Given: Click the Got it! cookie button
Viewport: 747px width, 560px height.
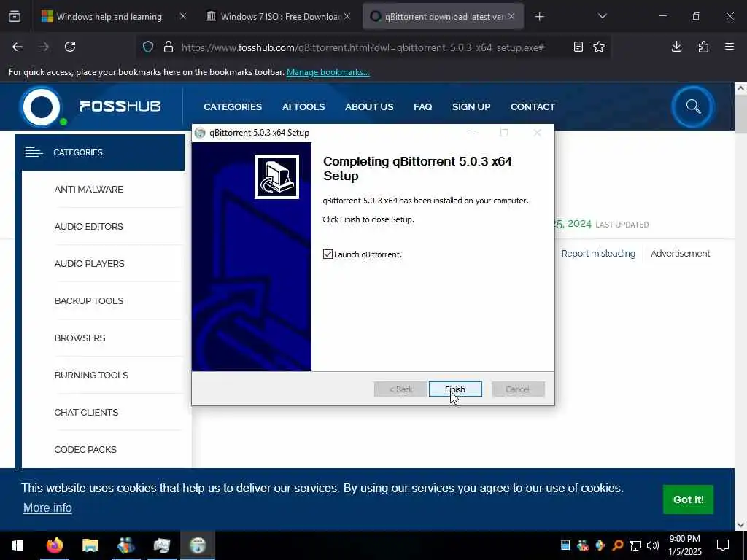Looking at the screenshot, I should (688, 499).
